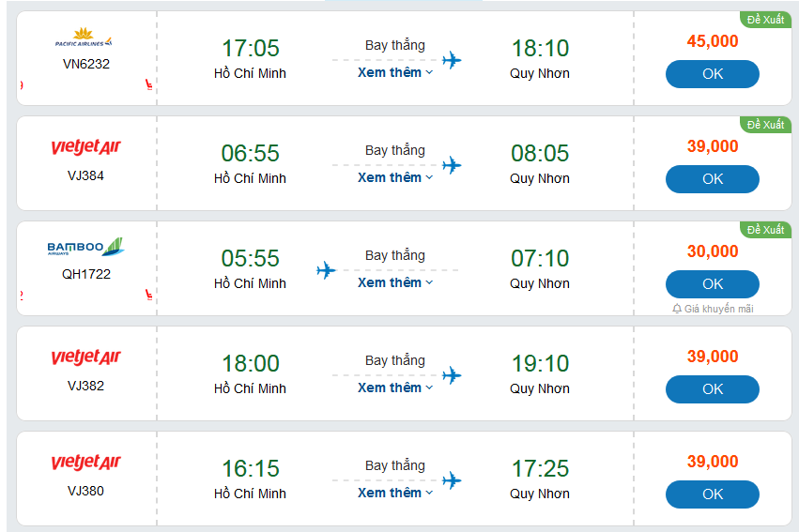Book the 16:15 Vietjet flight with OK
799x532 pixels.
[x=712, y=494]
